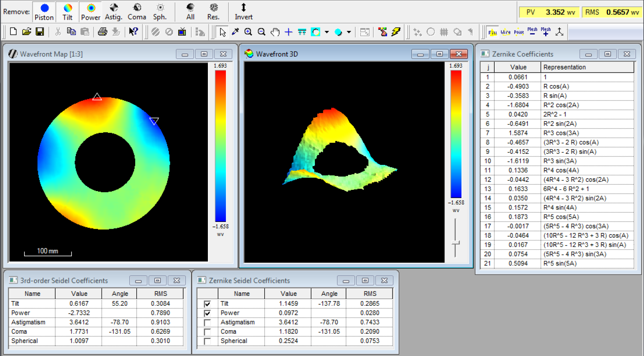Toggle Tilt removal button
644x356 pixels.
click(x=68, y=12)
